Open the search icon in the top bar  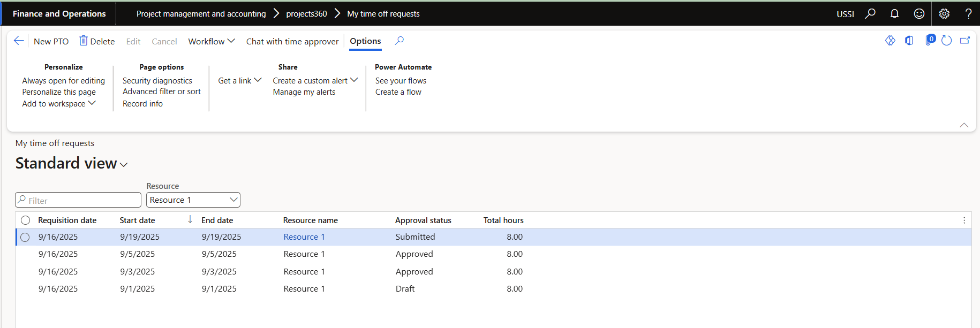tap(870, 13)
